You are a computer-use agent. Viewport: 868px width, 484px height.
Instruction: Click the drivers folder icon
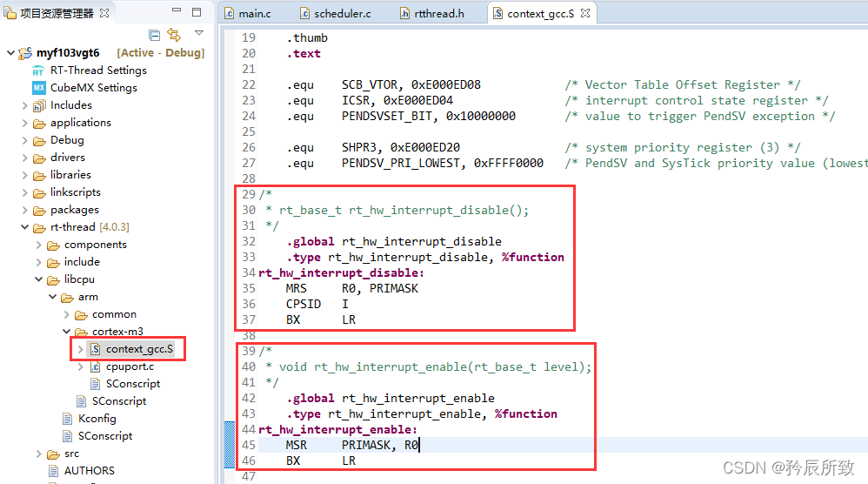coord(39,158)
